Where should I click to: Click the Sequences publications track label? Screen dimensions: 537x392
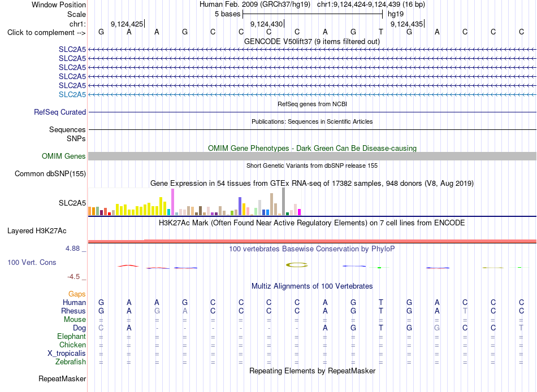pos(67,129)
